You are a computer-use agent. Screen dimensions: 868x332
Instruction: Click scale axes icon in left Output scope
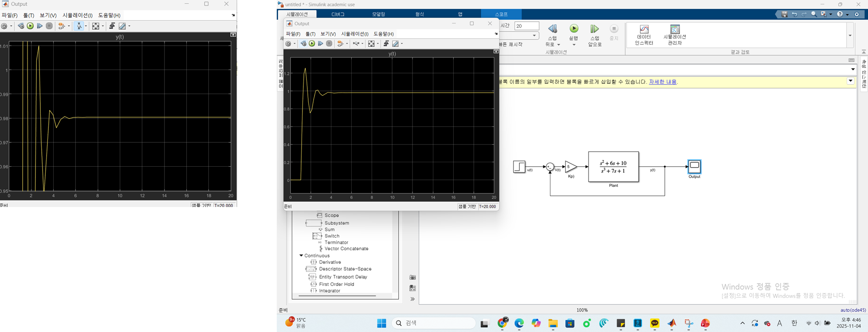coord(95,26)
